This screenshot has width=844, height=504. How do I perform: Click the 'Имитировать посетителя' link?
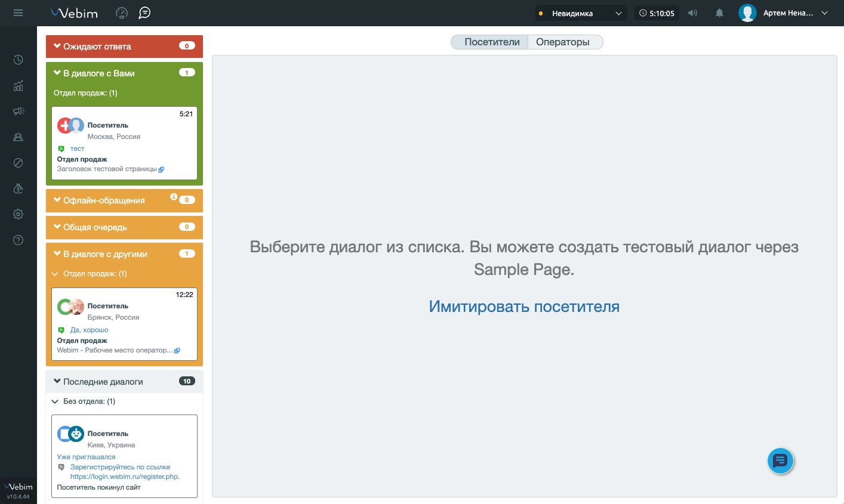(524, 307)
